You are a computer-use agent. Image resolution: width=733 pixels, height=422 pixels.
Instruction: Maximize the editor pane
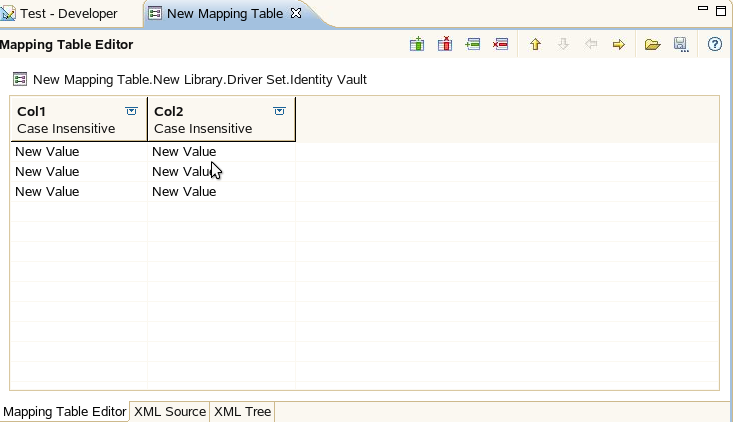coord(721,10)
